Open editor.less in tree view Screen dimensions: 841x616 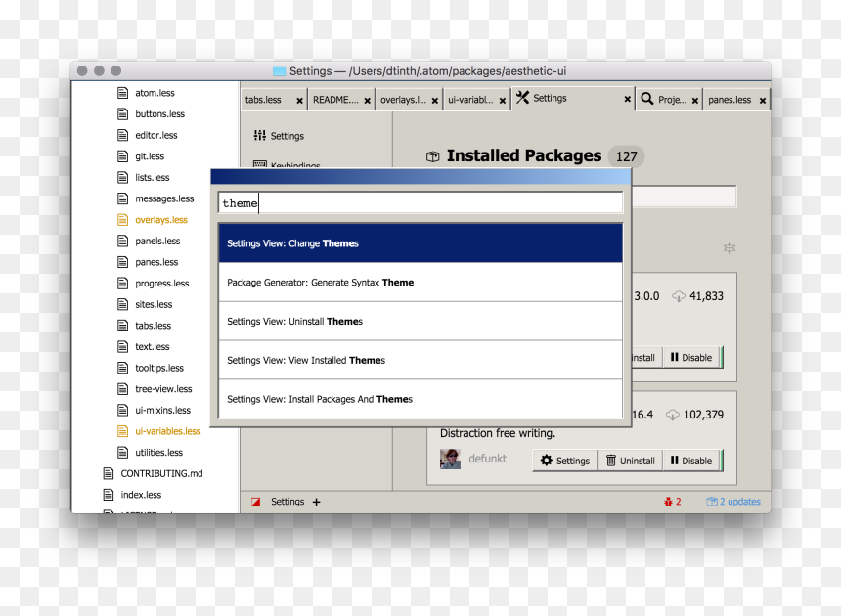(156, 135)
